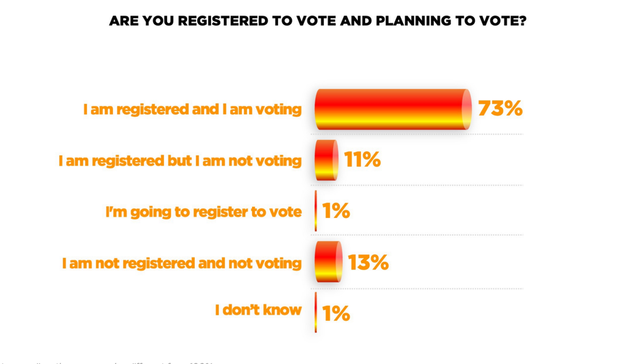
Task: Select the "I am registered but I am not voting" label
Action: coord(180,160)
